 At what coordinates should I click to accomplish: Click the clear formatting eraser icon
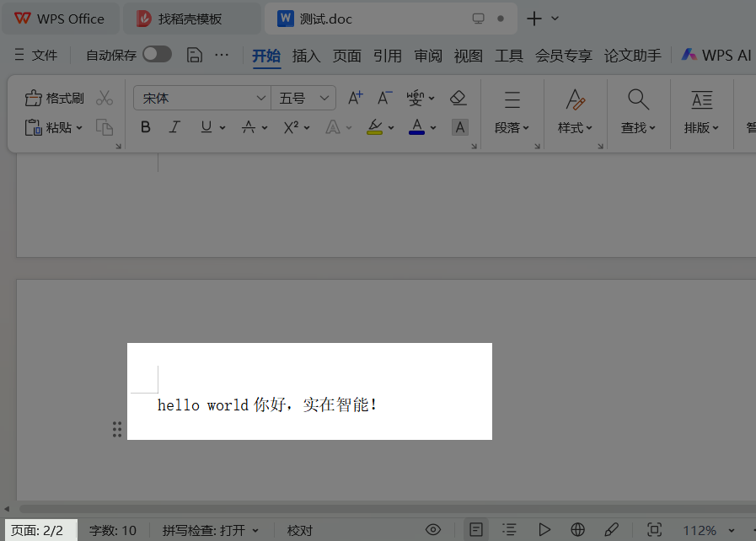(458, 98)
